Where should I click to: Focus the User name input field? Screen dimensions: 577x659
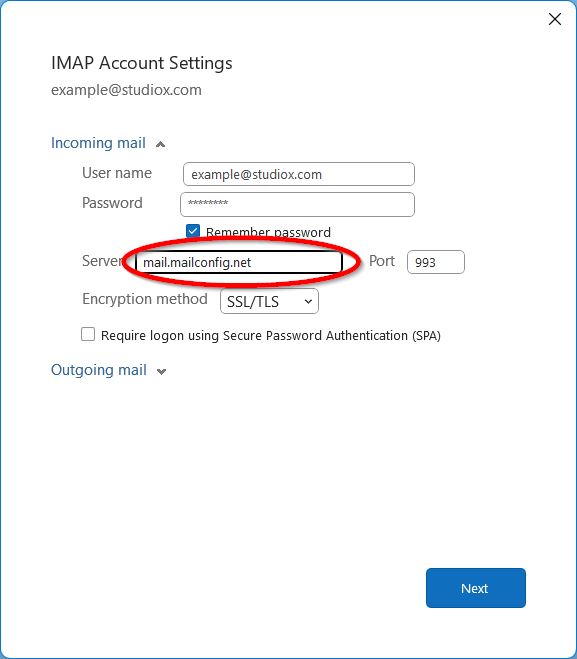[299, 174]
